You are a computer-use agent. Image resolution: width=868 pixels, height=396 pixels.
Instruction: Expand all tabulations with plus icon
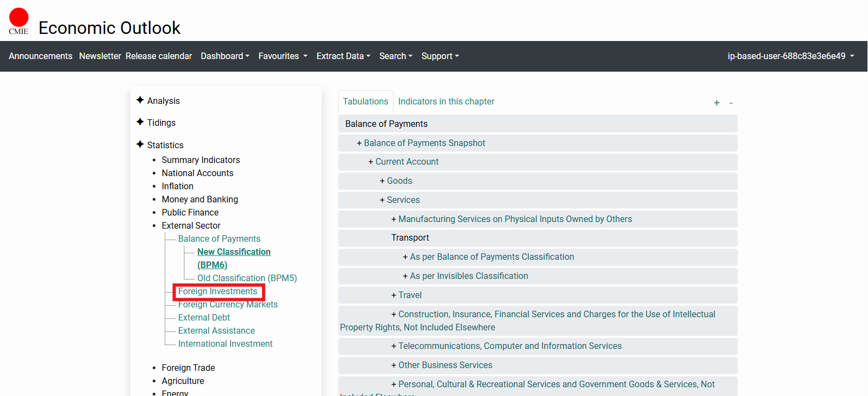pyautogui.click(x=716, y=103)
